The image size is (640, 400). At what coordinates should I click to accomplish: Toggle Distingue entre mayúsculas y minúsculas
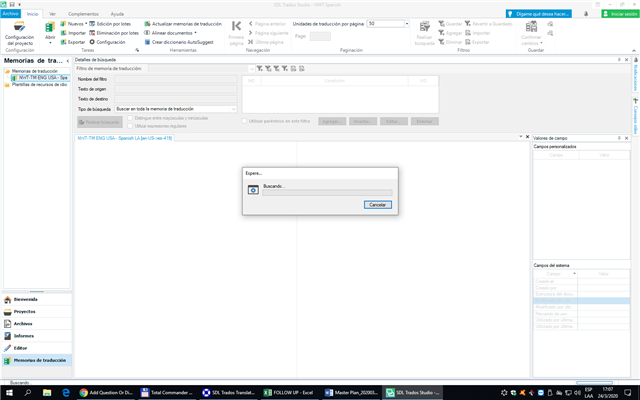pyautogui.click(x=130, y=118)
